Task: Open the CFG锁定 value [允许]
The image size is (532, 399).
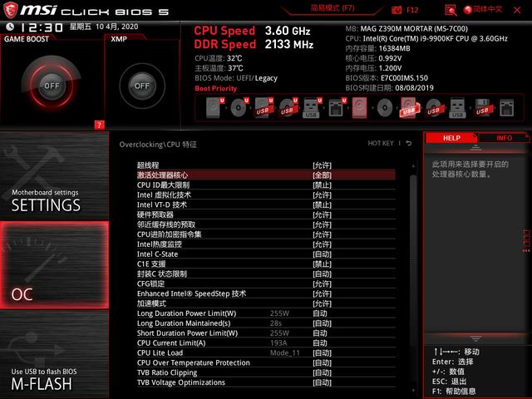Action: [322, 283]
